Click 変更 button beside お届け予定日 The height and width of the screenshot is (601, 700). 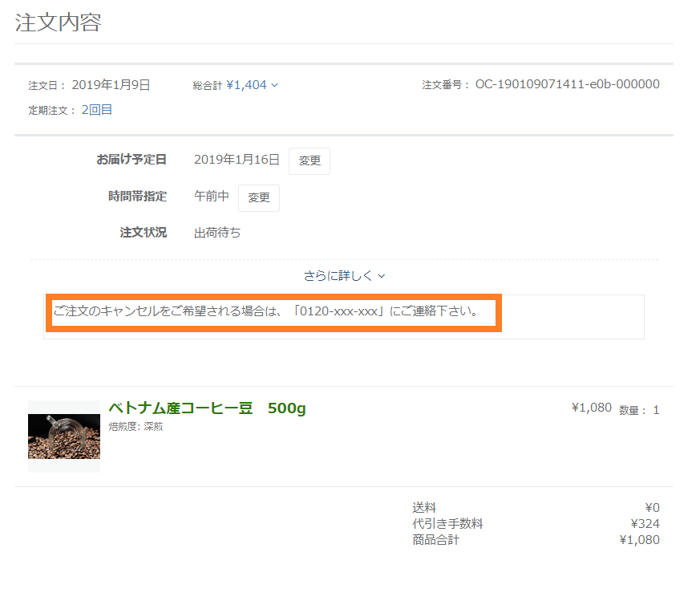(x=310, y=160)
